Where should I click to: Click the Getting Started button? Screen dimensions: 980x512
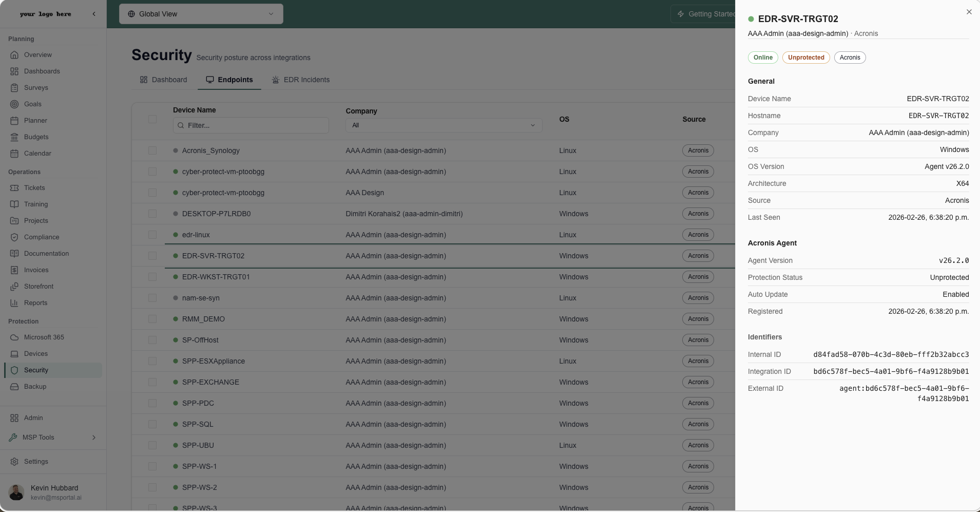(705, 14)
